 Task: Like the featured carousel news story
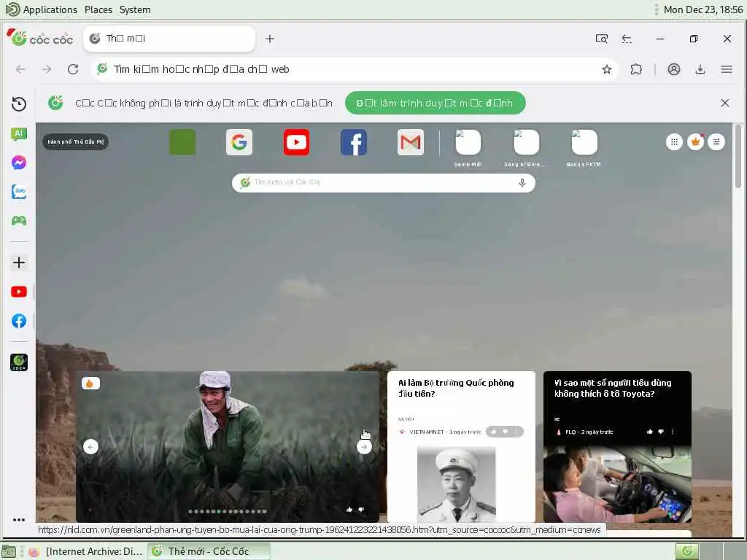click(349, 510)
